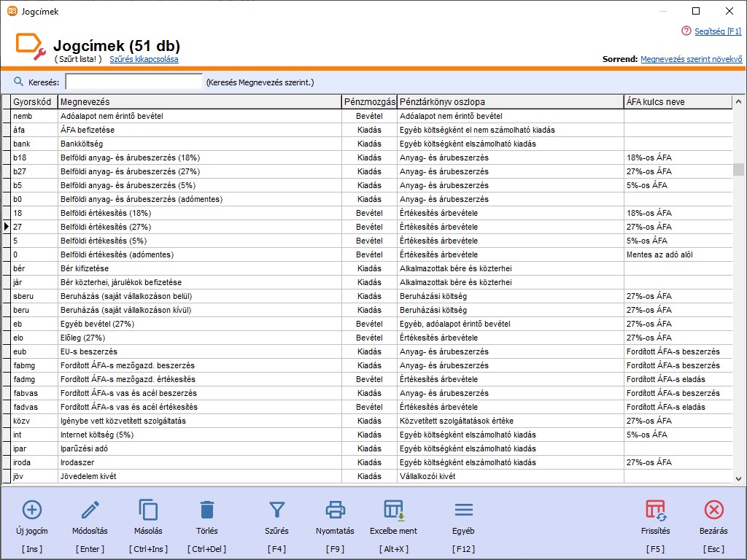Click the Törlés trash icon
The width and height of the screenshot is (747, 560).
point(207,510)
